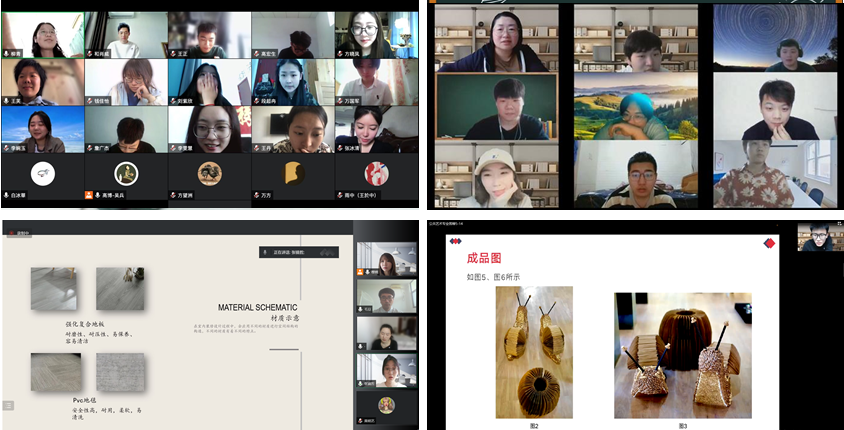Viewport: 844px width, 430px height.
Task: Click the red diamond logo right of 成品图 slide
Action: 769,243
